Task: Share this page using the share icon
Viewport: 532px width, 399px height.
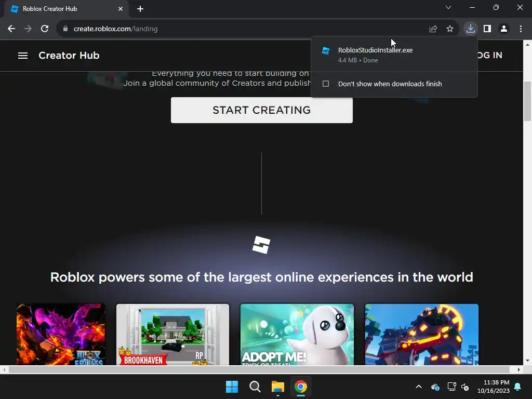Action: pos(433,29)
